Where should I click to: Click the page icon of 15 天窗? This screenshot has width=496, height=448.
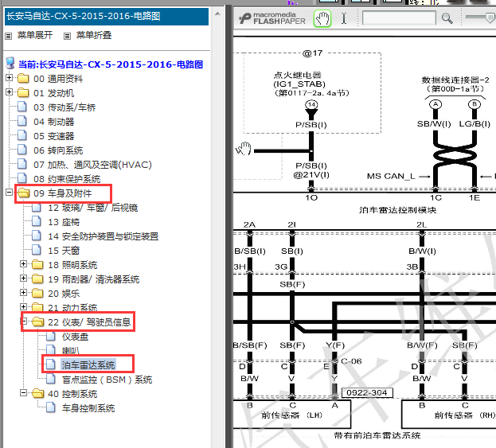click(37, 250)
